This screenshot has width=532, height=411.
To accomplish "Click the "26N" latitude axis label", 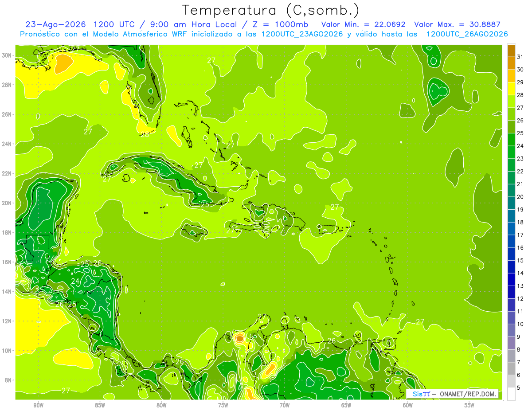I will [x=7, y=114].
